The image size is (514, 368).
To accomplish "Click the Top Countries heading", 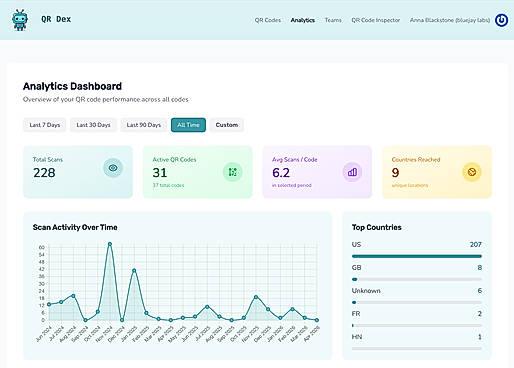I will tap(377, 227).
